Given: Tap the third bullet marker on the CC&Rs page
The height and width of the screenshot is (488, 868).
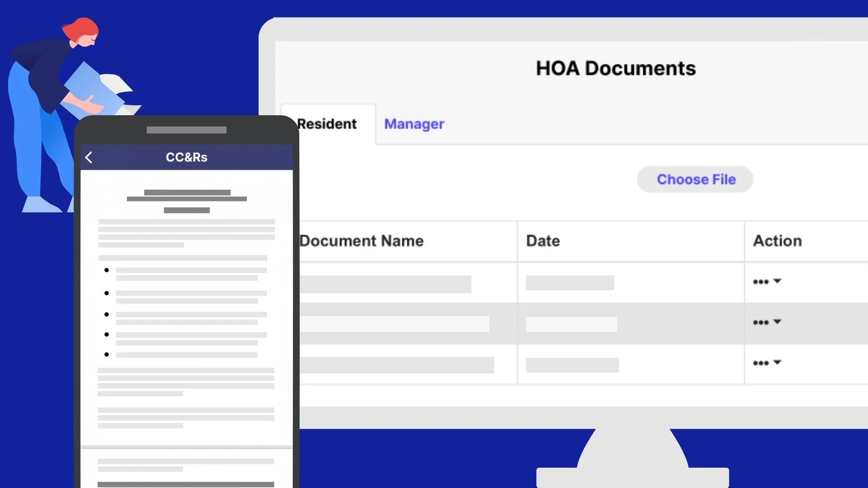Looking at the screenshot, I should click(107, 314).
